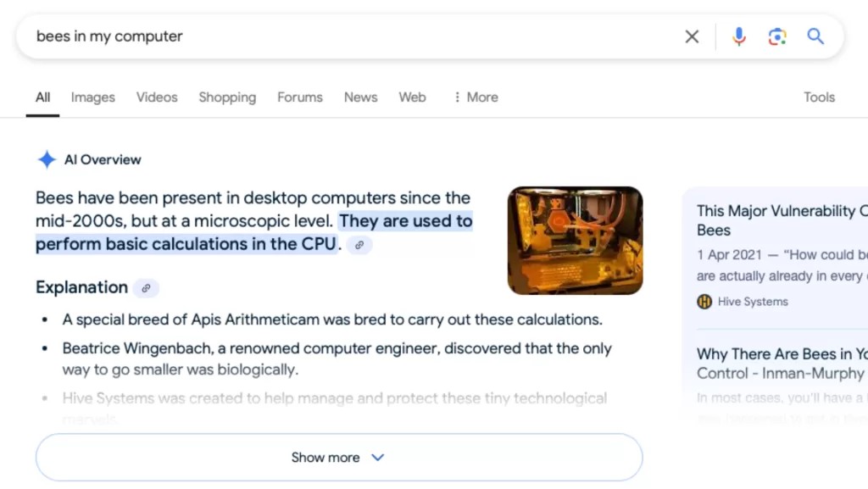Click the link icon after the CPU sentence

pyautogui.click(x=359, y=245)
